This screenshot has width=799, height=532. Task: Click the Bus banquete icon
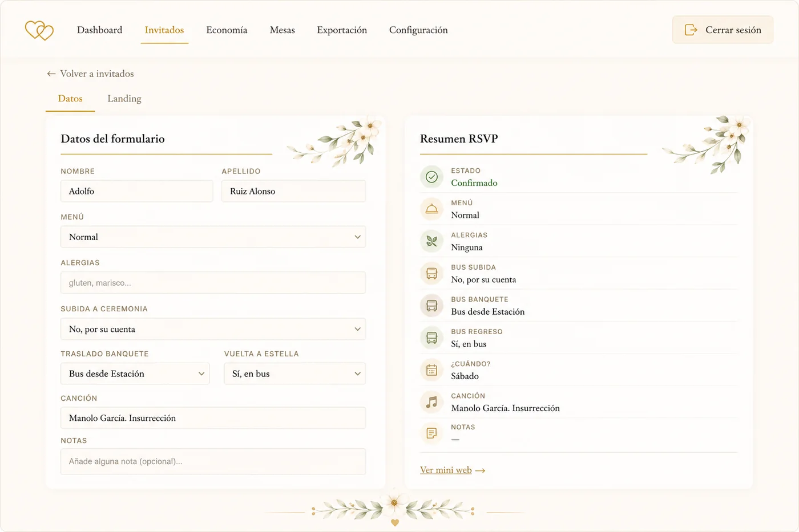pyautogui.click(x=432, y=306)
